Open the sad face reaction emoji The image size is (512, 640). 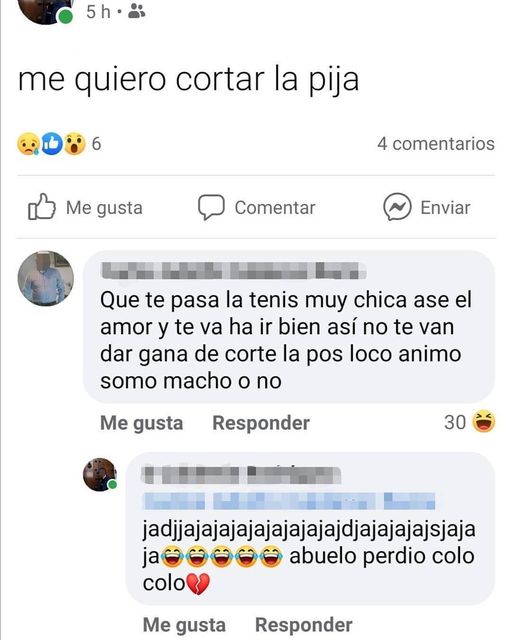click(x=28, y=144)
